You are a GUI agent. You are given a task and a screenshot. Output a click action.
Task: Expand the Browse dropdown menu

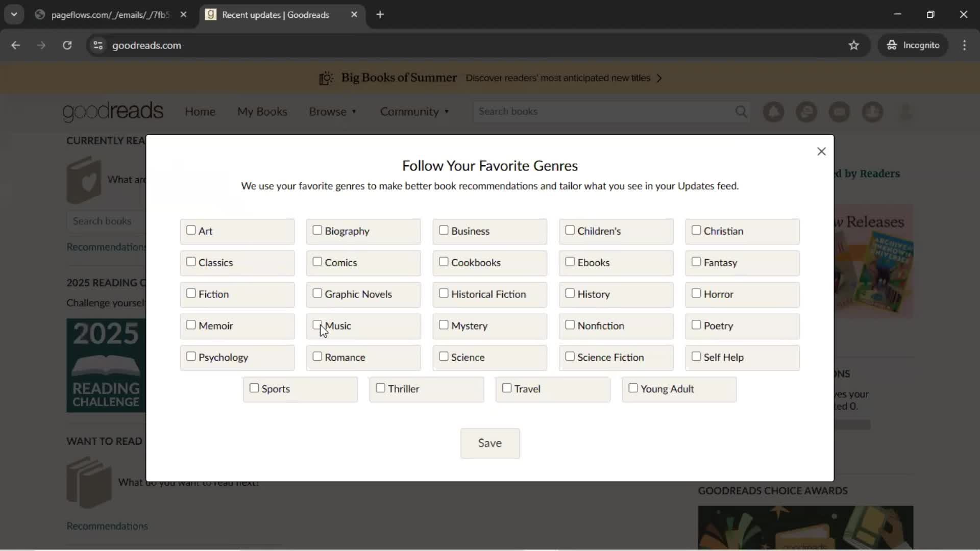pyautogui.click(x=332, y=112)
